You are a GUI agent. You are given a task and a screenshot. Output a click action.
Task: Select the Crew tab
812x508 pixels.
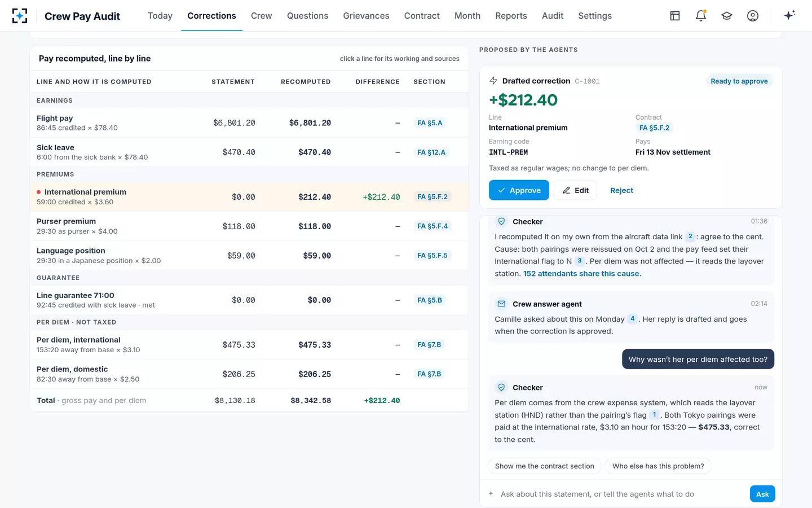262,16
